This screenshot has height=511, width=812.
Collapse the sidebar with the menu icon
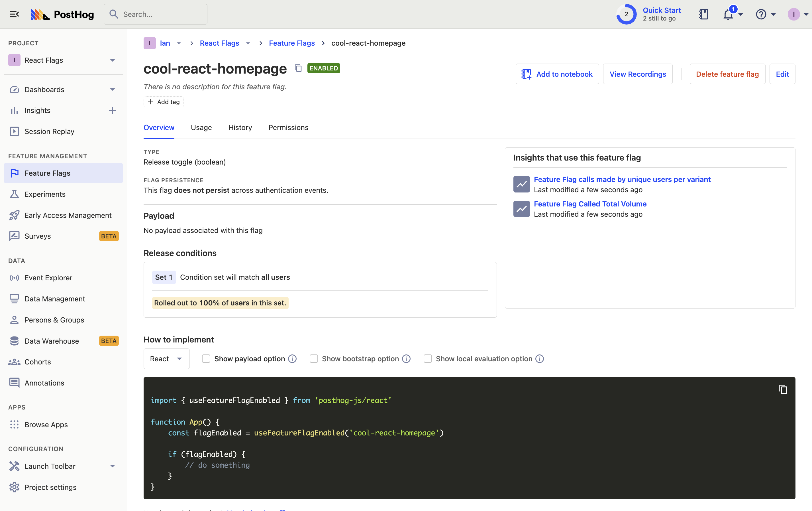coord(14,14)
